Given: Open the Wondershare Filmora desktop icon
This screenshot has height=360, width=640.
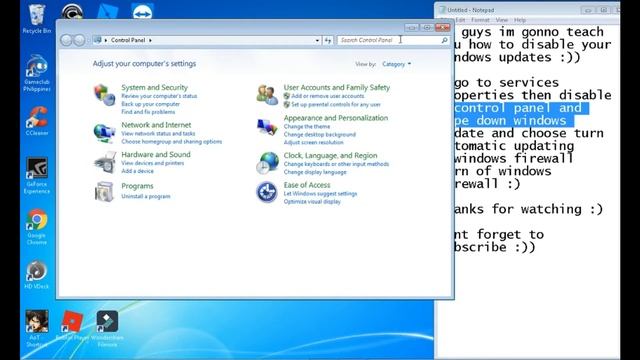Looking at the screenshot, I should [107, 328].
